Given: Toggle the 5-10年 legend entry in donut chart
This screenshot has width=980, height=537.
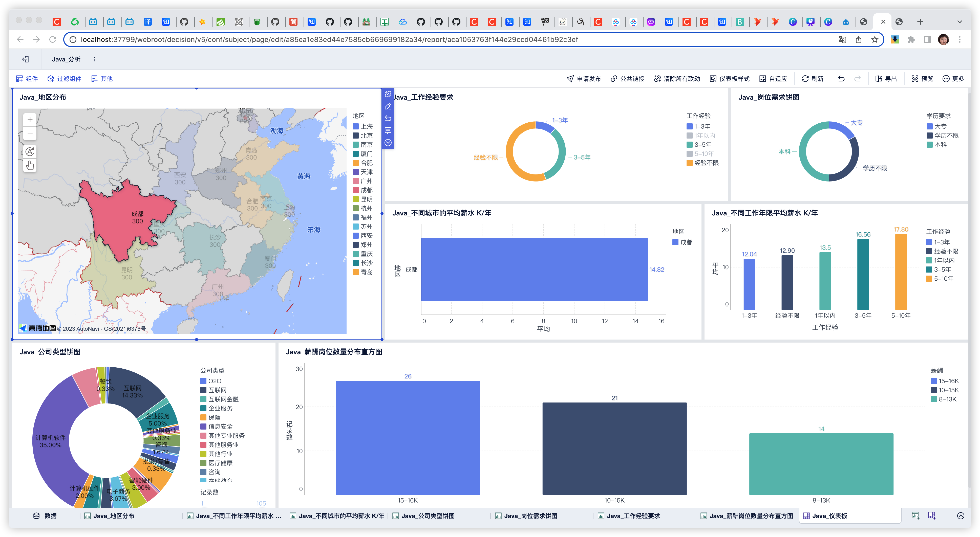Looking at the screenshot, I should point(704,154).
